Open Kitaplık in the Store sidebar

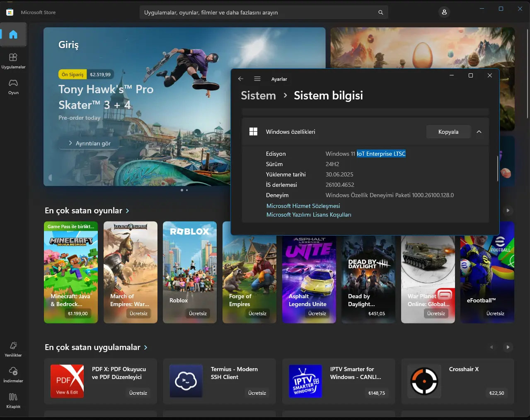point(13,400)
